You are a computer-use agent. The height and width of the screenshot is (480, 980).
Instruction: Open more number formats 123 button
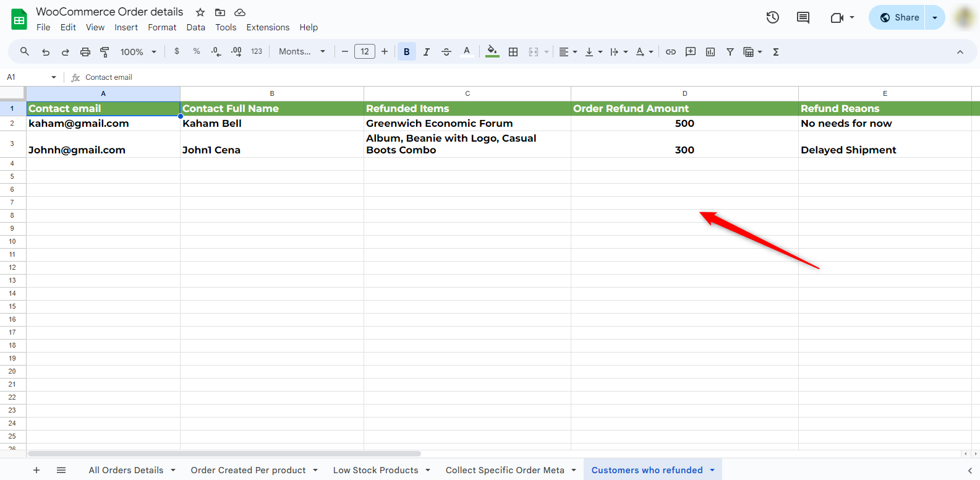tap(257, 51)
